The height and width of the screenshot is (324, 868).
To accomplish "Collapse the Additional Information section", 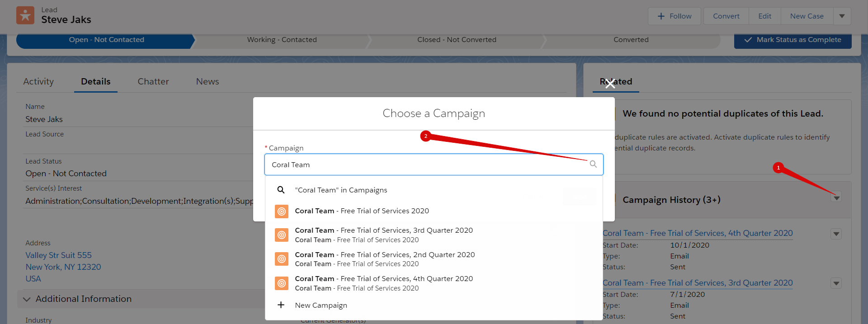I will 27,299.
